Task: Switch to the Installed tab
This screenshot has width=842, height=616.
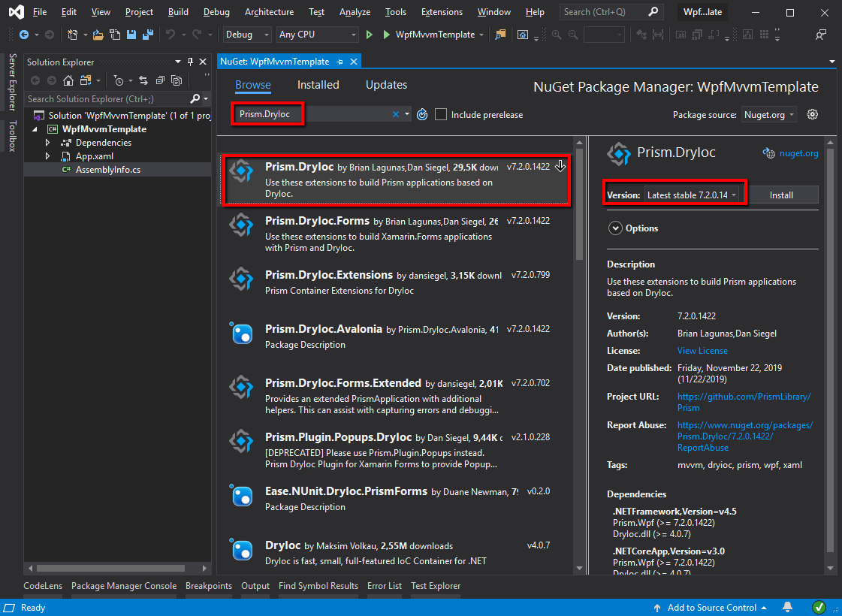Action: click(318, 85)
